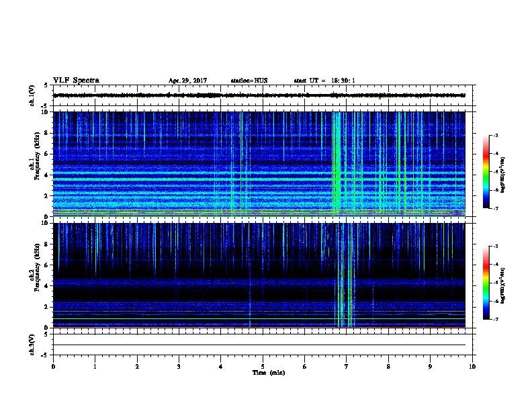The height and width of the screenshot is (411, 532).
Task: Click tick label "1" on the Time axis
Action: (x=95, y=367)
